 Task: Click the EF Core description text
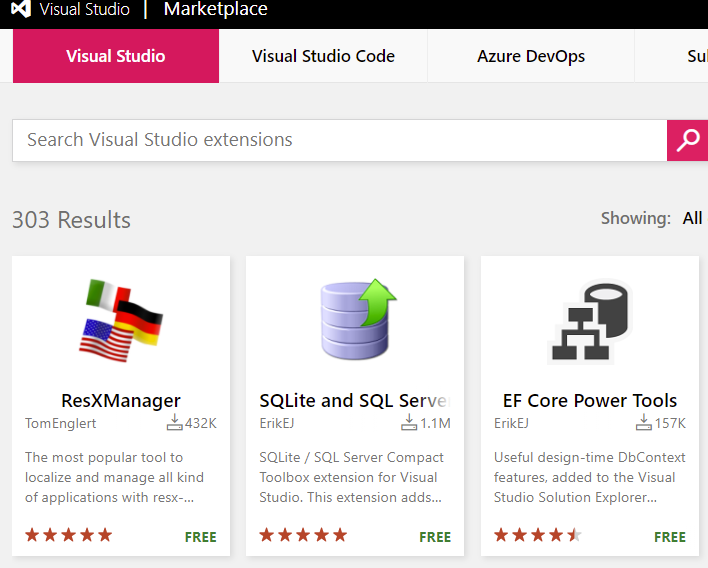(590, 477)
